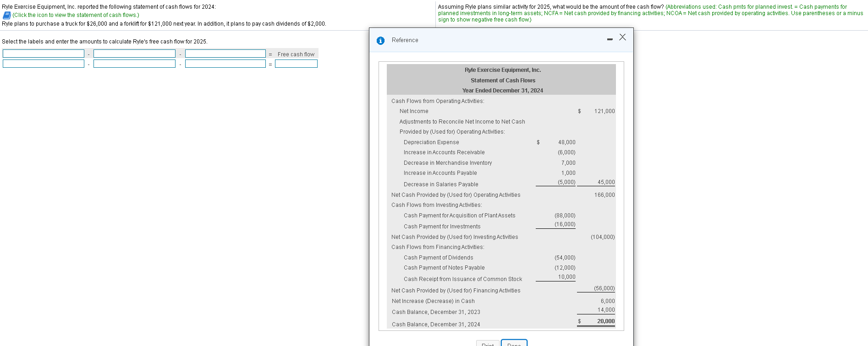Select the first label field in formula row
The height and width of the screenshot is (346, 868).
44,54
